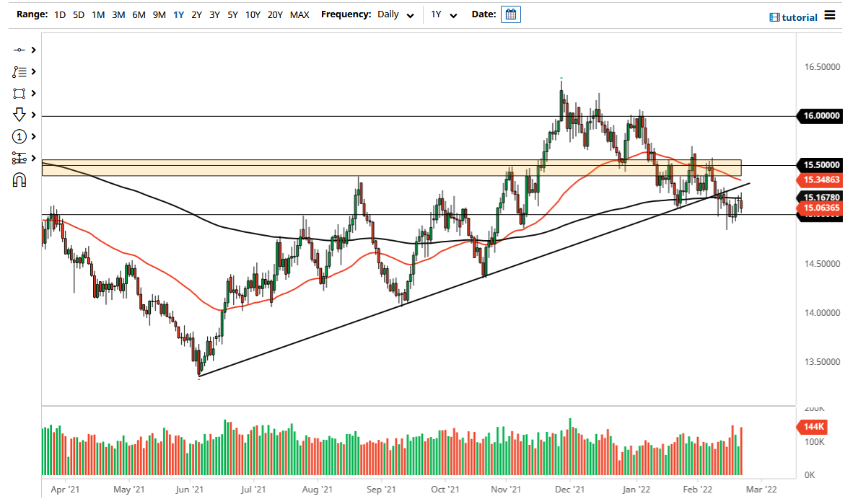Toggle the magnet snapping tool
The height and width of the screenshot is (504, 853).
click(x=20, y=180)
